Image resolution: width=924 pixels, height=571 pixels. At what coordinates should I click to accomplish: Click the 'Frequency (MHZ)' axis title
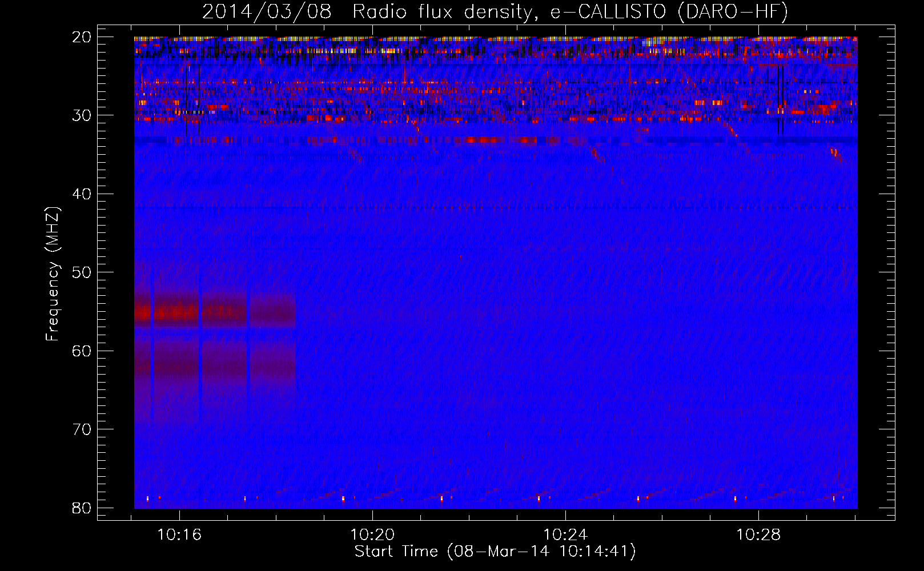pyautogui.click(x=53, y=274)
